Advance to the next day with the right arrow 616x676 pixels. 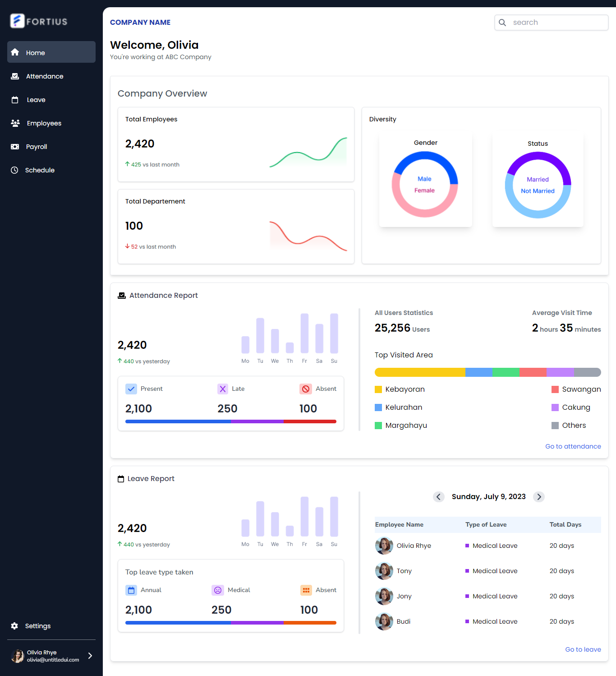(x=539, y=497)
